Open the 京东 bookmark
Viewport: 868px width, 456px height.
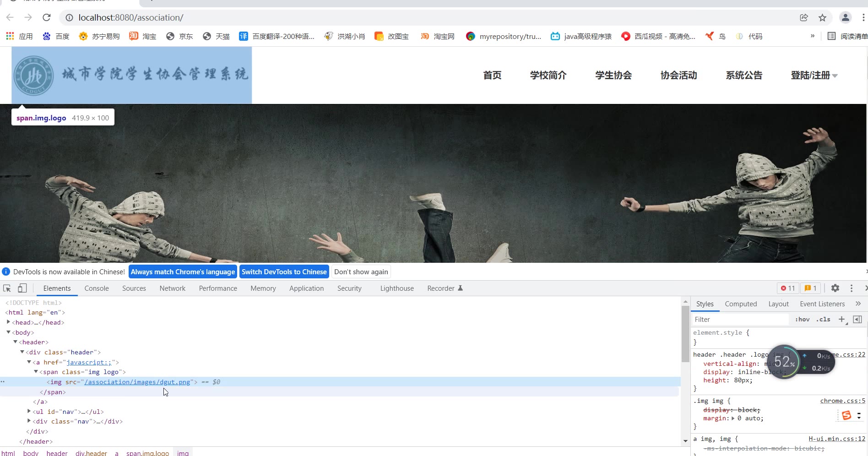pyautogui.click(x=179, y=36)
